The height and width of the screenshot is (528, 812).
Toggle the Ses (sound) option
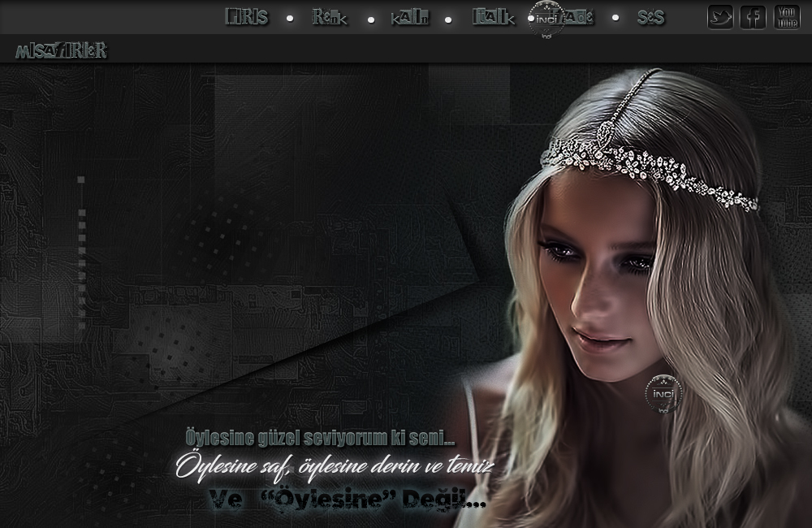coord(650,17)
